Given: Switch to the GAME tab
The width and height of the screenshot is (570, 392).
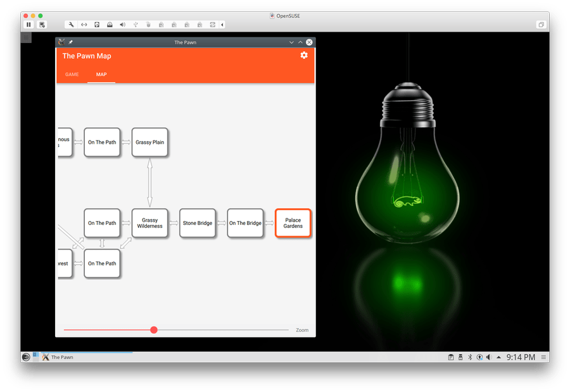Looking at the screenshot, I should (72, 75).
